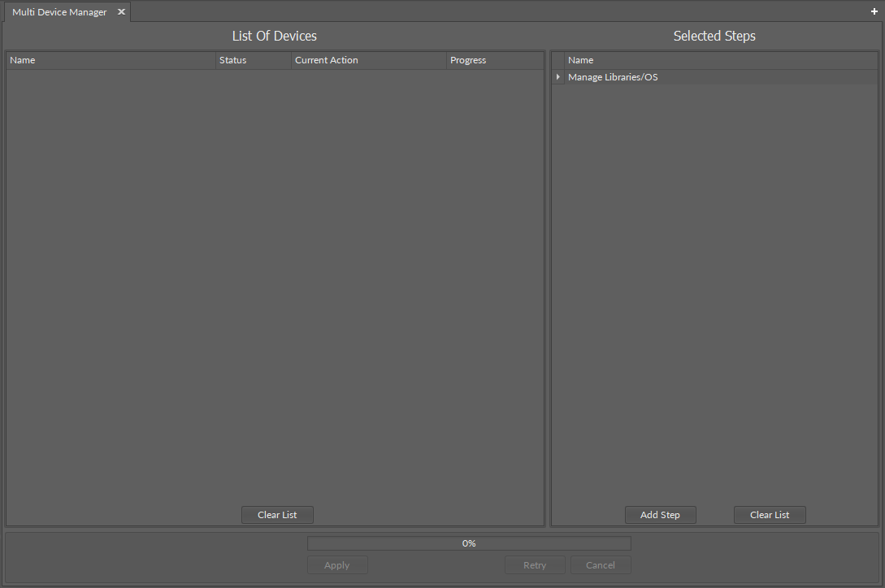Click the Retry button
Image resolution: width=885 pixels, height=588 pixels.
pyautogui.click(x=535, y=564)
